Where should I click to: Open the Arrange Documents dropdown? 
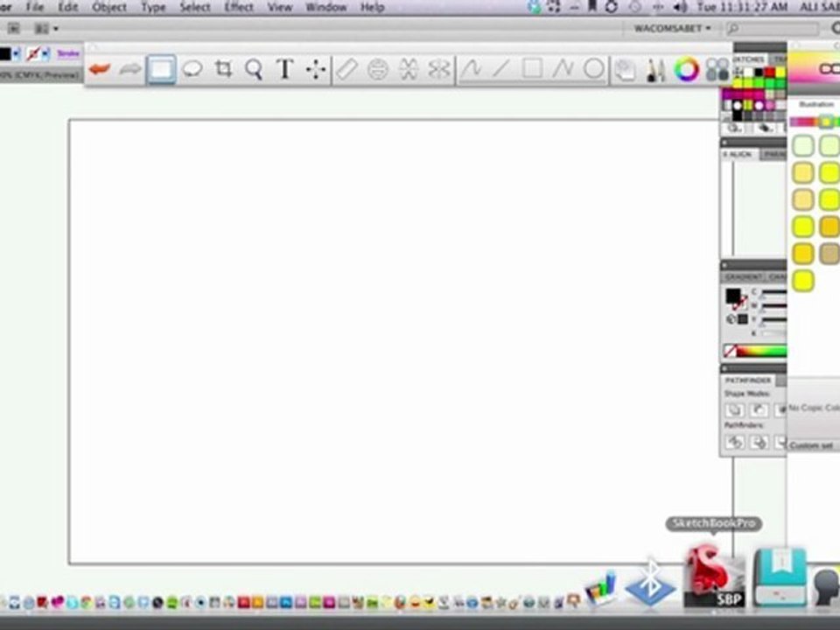click(46, 28)
